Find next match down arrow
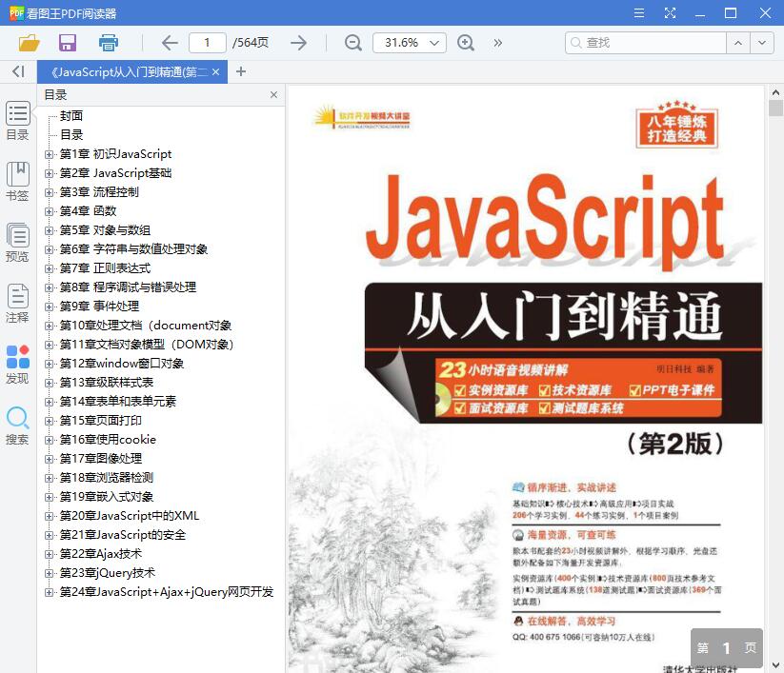Viewport: 784px width, 673px height. (762, 43)
